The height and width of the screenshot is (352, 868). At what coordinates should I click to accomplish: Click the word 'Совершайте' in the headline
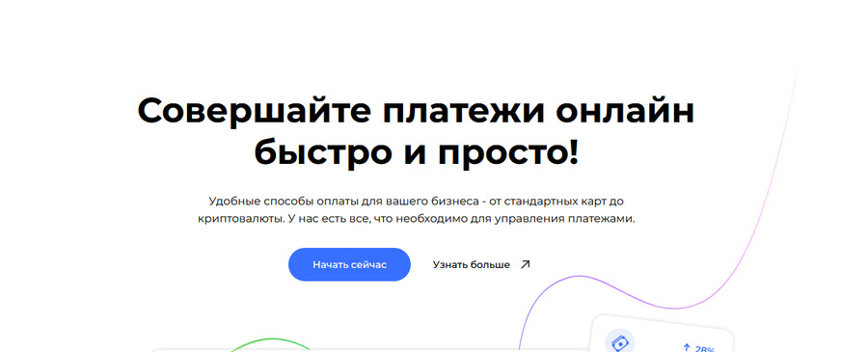coord(254,111)
